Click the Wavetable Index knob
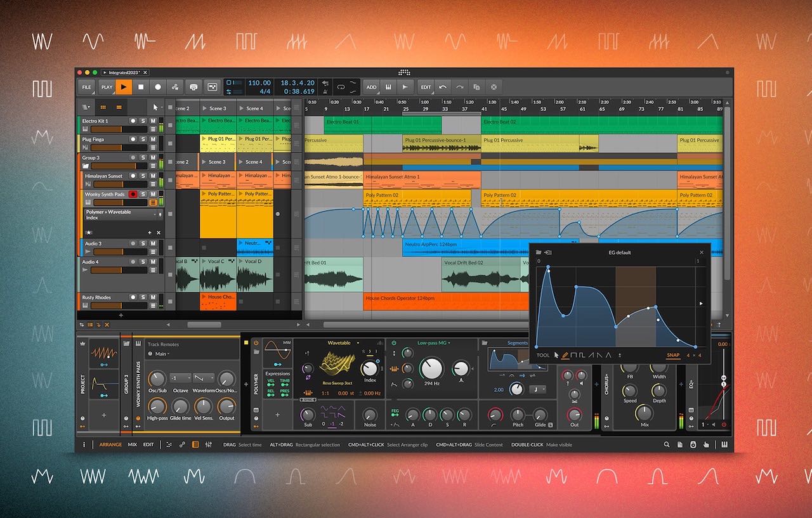Image resolution: width=812 pixels, height=518 pixels. click(x=369, y=368)
